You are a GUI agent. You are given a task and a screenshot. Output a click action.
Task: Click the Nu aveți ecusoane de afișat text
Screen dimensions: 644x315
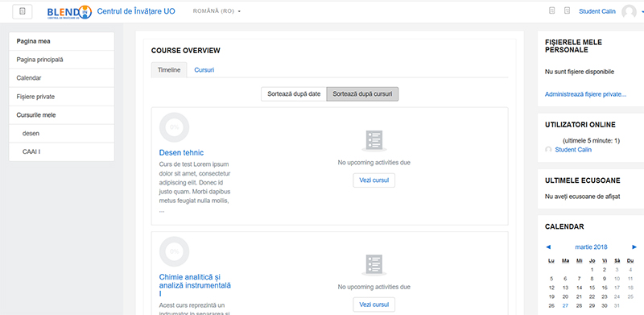[x=582, y=197]
